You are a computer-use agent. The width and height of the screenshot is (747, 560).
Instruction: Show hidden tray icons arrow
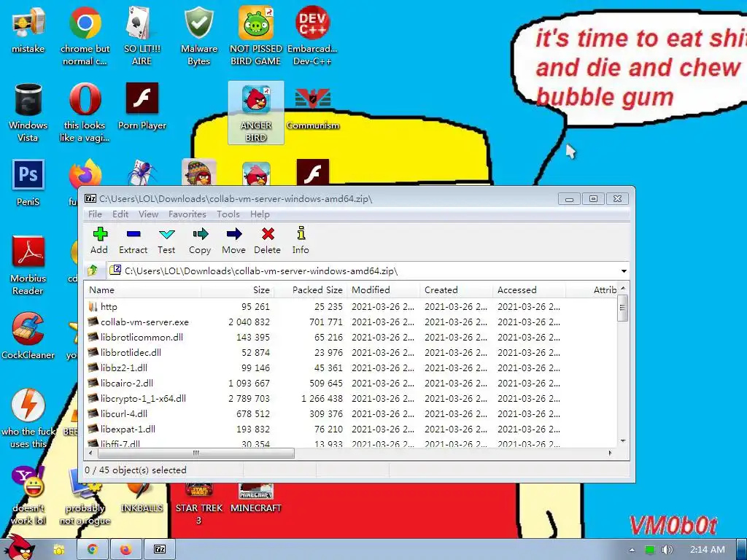point(632,550)
